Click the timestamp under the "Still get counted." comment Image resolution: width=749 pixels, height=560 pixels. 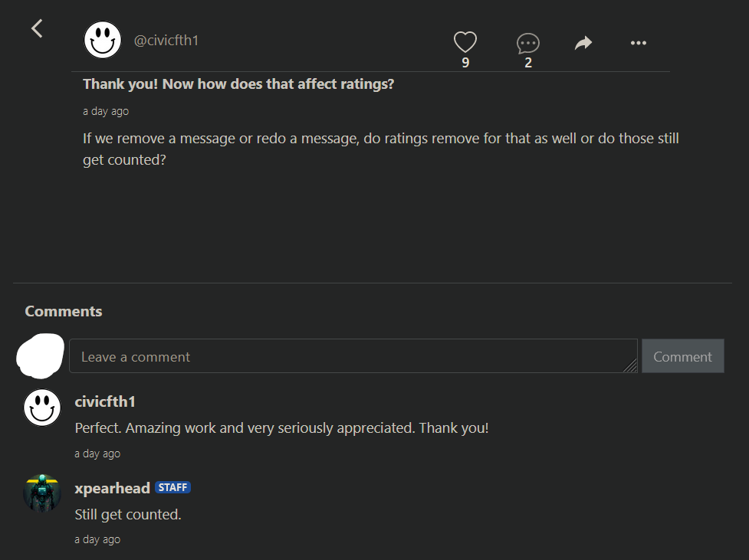(97, 539)
